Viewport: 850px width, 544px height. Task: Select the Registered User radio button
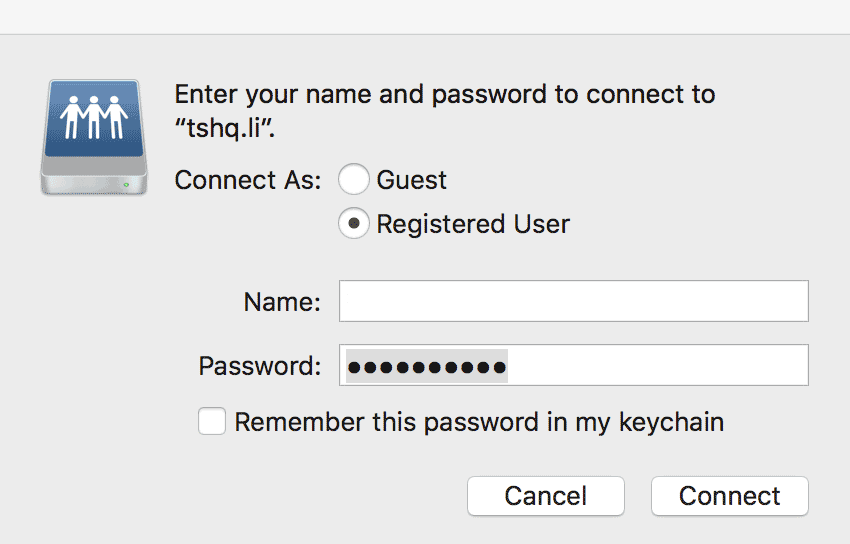coord(353,223)
